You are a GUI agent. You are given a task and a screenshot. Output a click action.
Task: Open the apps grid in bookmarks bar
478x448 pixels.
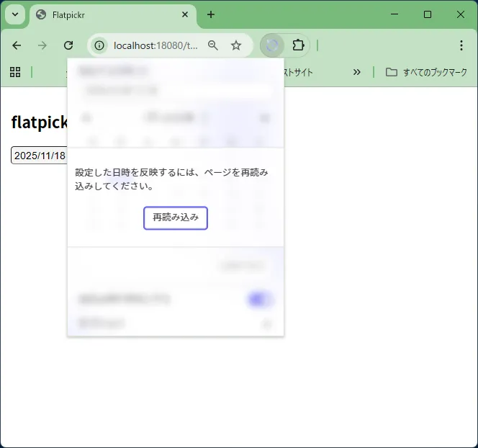click(x=14, y=72)
